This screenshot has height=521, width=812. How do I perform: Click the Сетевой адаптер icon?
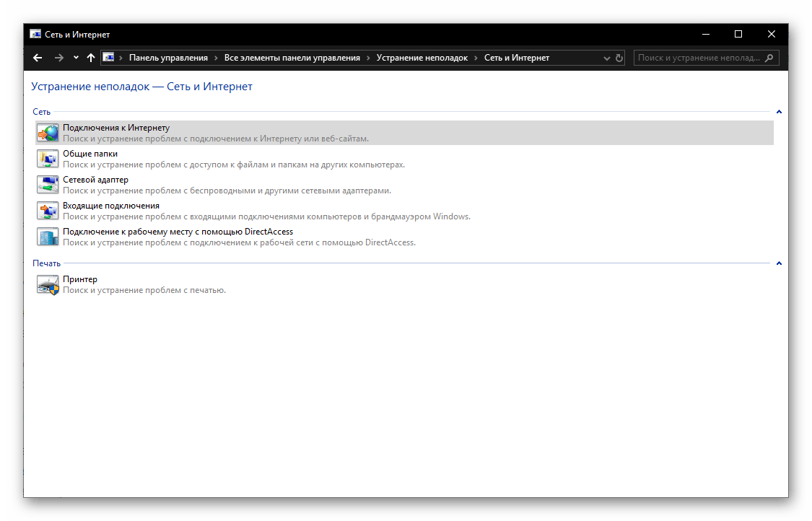tap(47, 185)
